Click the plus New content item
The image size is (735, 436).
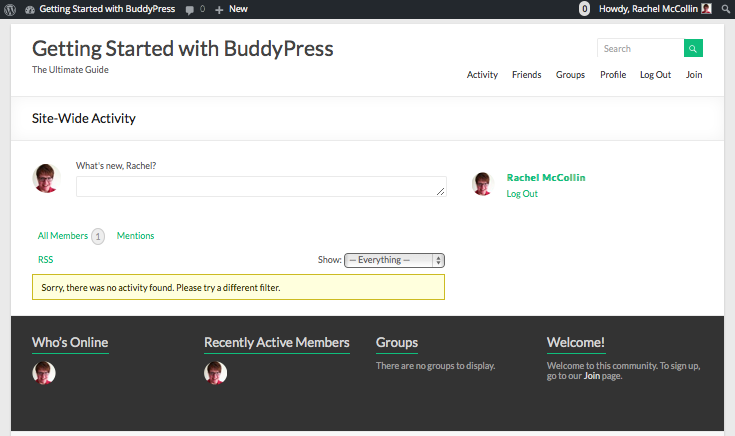[232, 9]
